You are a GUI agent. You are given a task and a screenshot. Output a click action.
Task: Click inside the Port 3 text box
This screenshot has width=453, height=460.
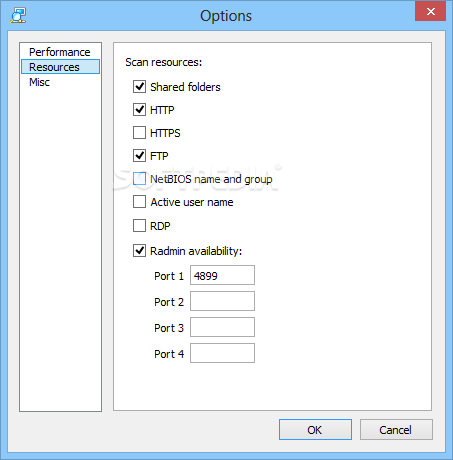coord(222,327)
